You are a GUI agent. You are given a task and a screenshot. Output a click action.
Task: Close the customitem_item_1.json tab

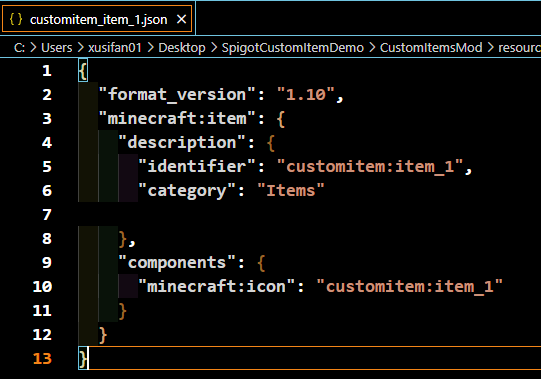point(181,19)
